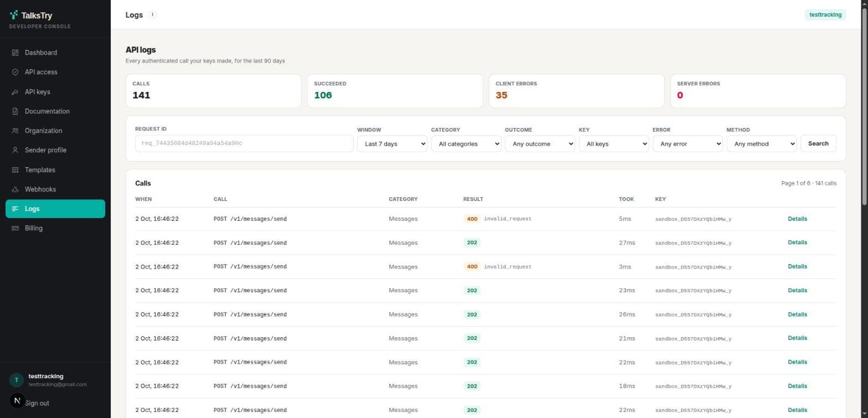The image size is (868, 418).
Task: Click the Calls stat card showing 141
Action: [x=214, y=91]
